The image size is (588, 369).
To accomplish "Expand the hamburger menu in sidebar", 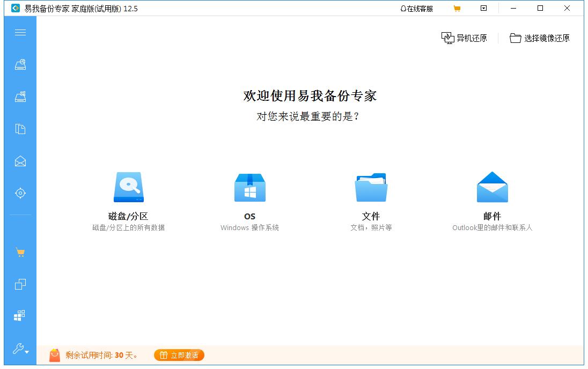I will tap(20, 33).
